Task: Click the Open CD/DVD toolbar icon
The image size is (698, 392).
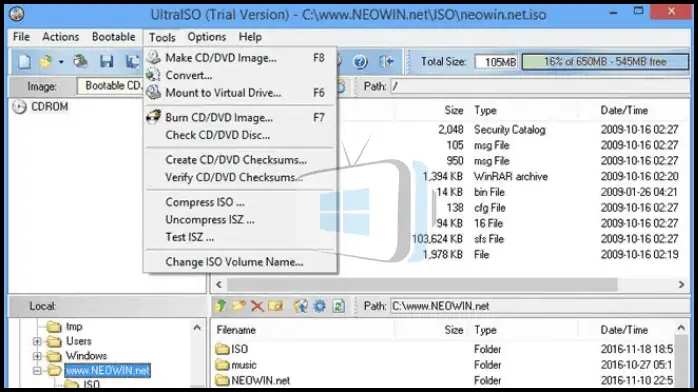Action: pos(81,61)
